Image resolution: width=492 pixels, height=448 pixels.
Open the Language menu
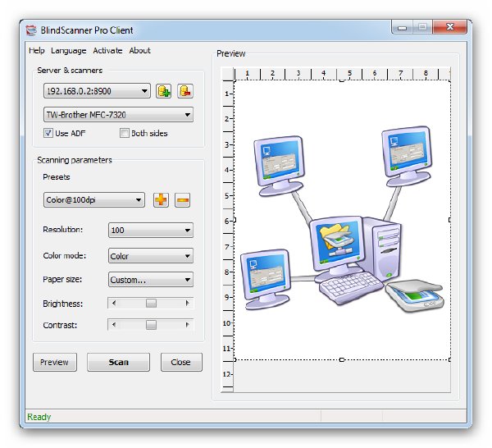[x=68, y=51]
